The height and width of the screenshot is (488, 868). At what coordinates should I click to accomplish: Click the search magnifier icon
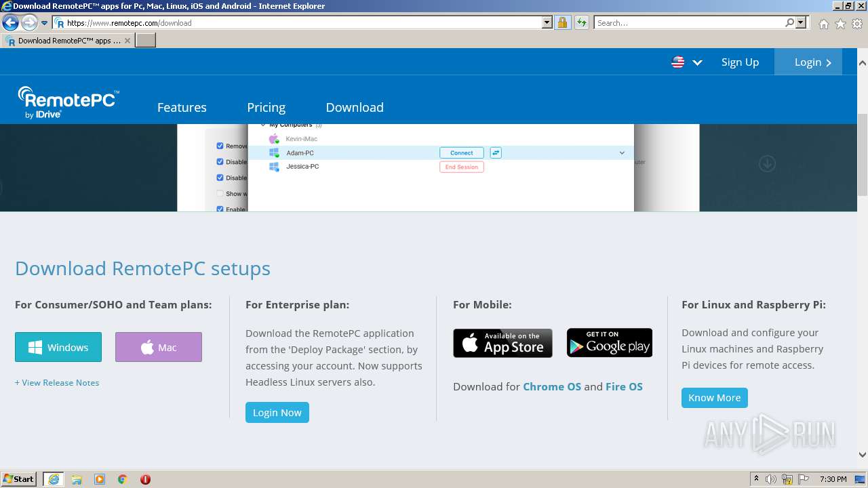(x=789, y=22)
